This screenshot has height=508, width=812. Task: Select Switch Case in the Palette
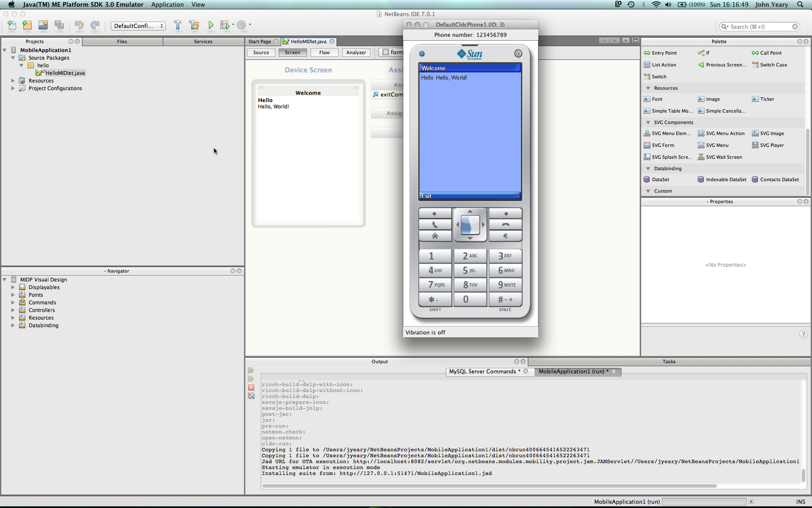[769, 65]
